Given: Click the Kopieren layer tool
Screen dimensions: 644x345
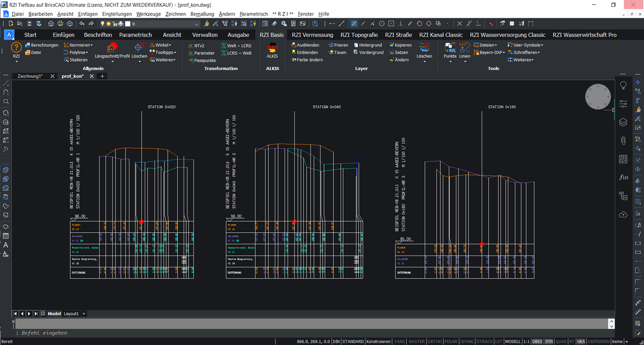Looking at the screenshot, I should coord(400,45).
